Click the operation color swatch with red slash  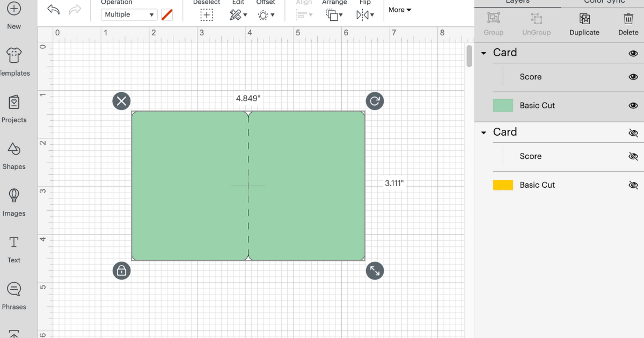coord(167,14)
